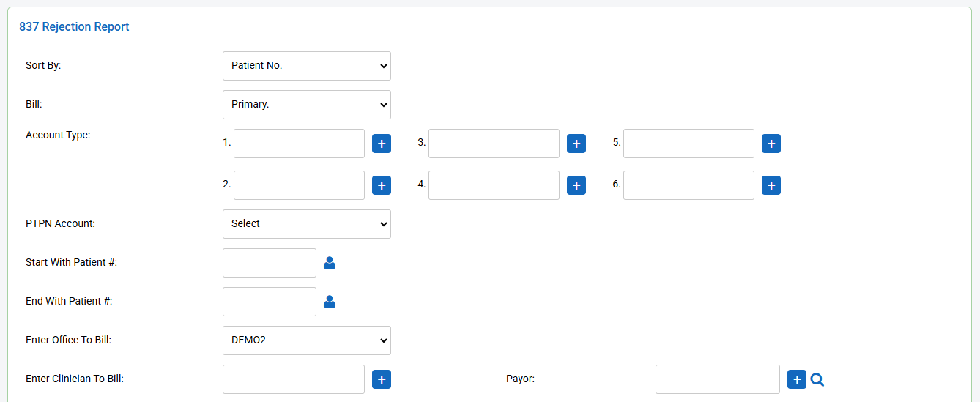Open patient lookup for Start With Patient #
This screenshot has height=402, width=980.
pos(330,263)
